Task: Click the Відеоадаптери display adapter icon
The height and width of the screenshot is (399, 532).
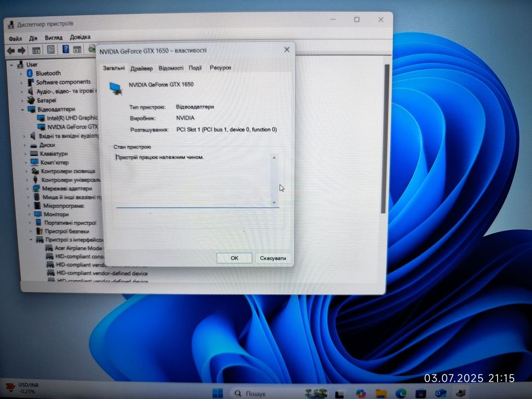Action: (32, 109)
